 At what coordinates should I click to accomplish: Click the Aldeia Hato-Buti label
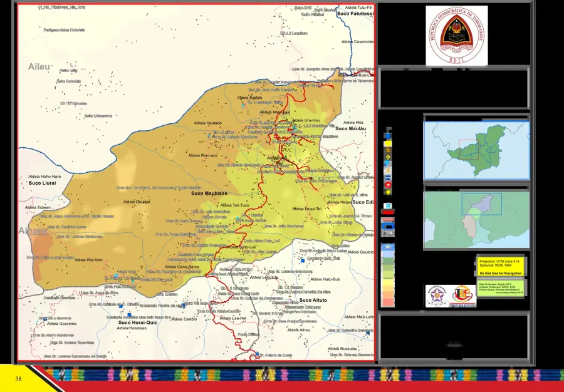point(325,279)
